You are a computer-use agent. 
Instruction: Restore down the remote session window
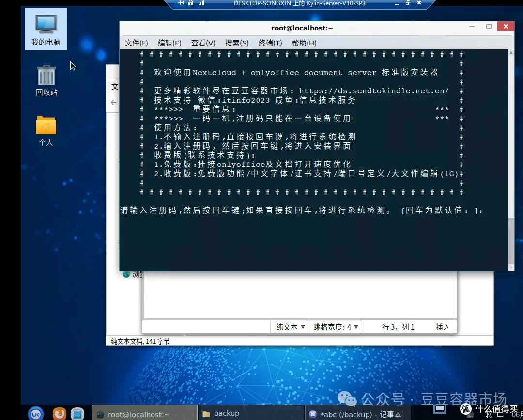click(408, 3)
